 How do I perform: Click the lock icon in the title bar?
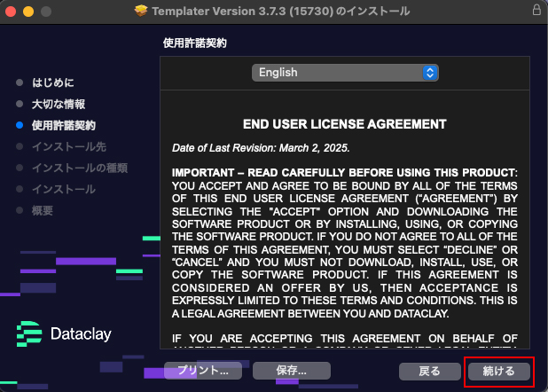pyautogui.click(x=536, y=11)
